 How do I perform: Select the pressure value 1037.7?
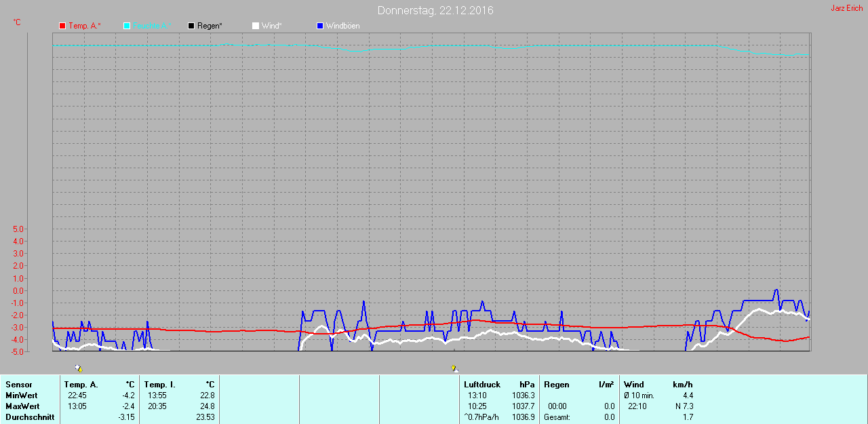(x=524, y=406)
